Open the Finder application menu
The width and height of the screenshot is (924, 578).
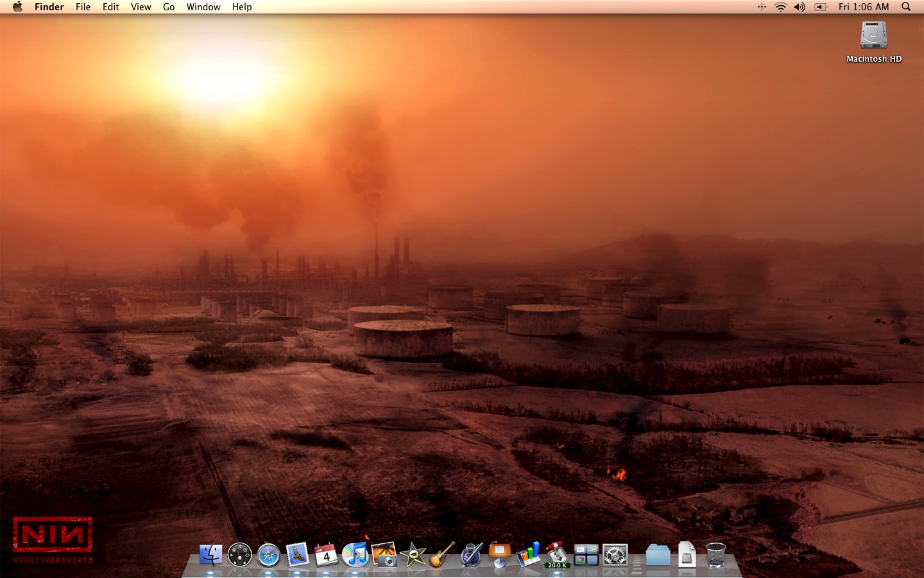tap(49, 7)
